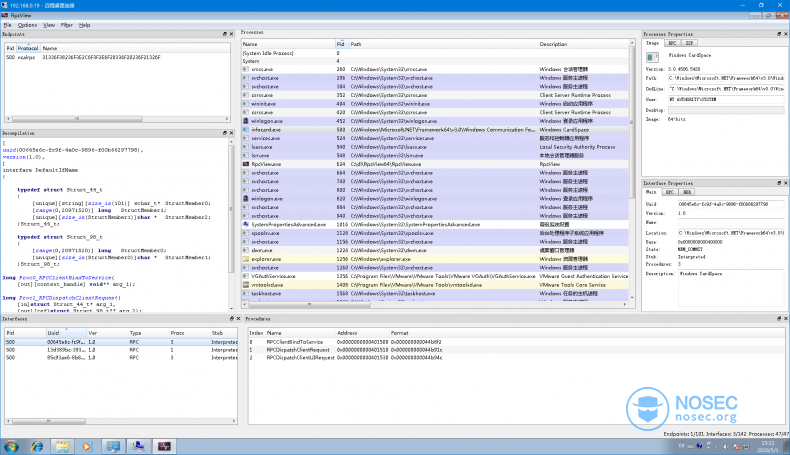Open the View menu
The width and height of the screenshot is (790, 455).
pos(49,25)
